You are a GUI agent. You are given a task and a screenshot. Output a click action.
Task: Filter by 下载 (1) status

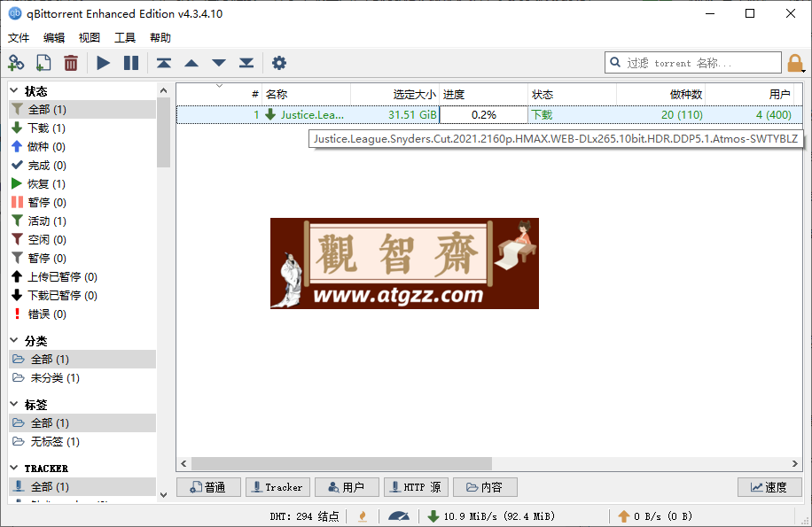(82, 128)
